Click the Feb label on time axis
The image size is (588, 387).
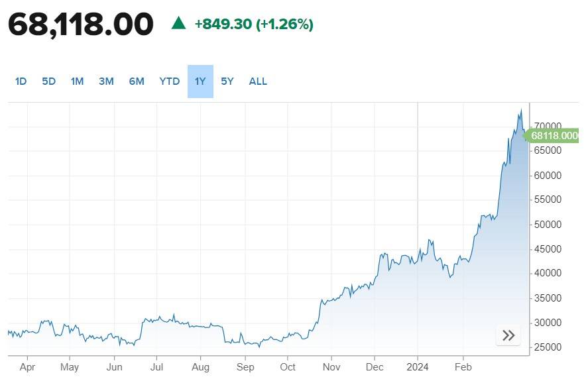tap(463, 366)
